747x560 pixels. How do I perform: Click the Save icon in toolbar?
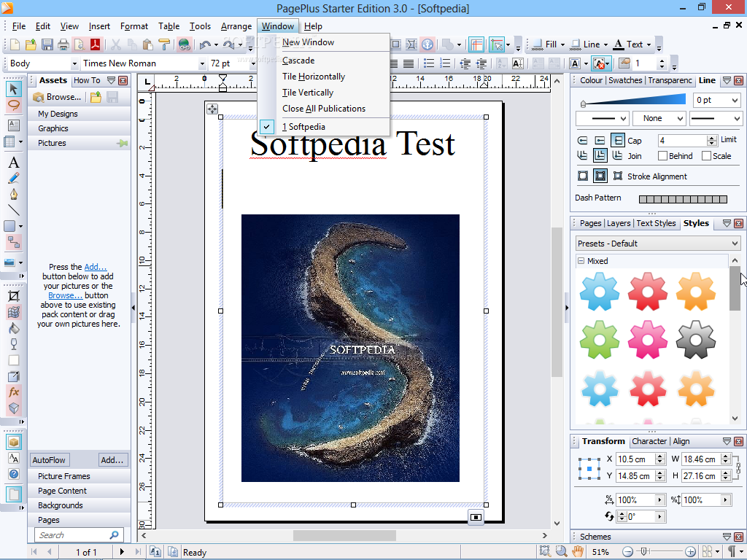pyautogui.click(x=47, y=44)
